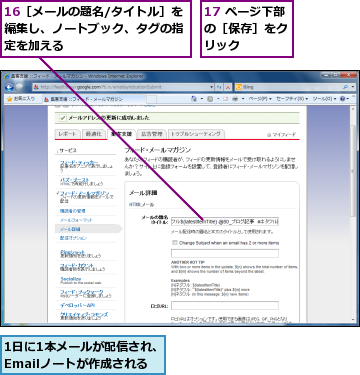Switch to the レポート tab

[67, 134]
